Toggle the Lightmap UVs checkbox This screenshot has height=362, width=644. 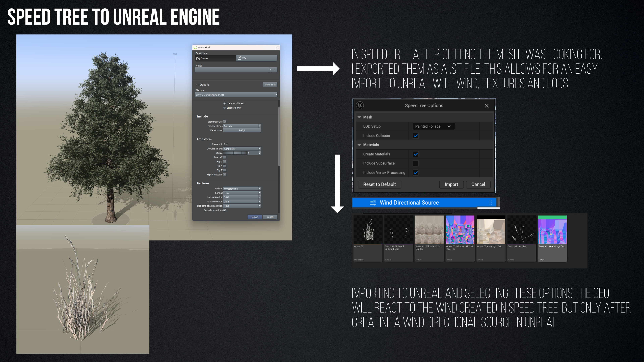[x=225, y=122]
